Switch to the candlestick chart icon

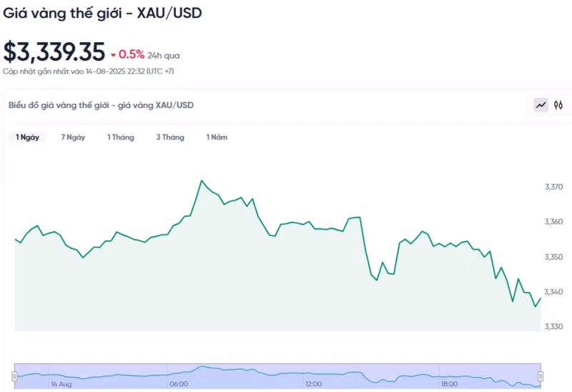click(x=558, y=105)
